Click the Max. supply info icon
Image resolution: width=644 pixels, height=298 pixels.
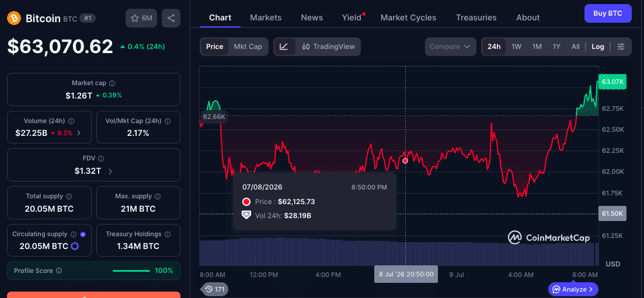(158, 196)
